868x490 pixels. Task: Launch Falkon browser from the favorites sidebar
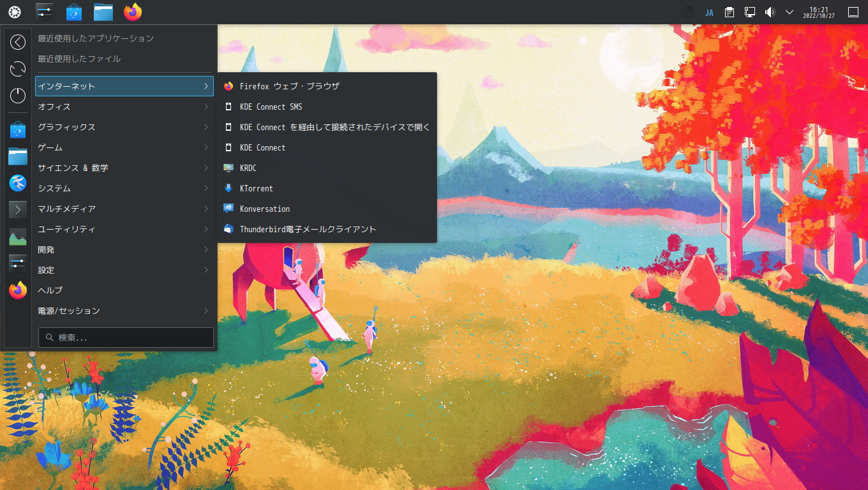click(18, 183)
